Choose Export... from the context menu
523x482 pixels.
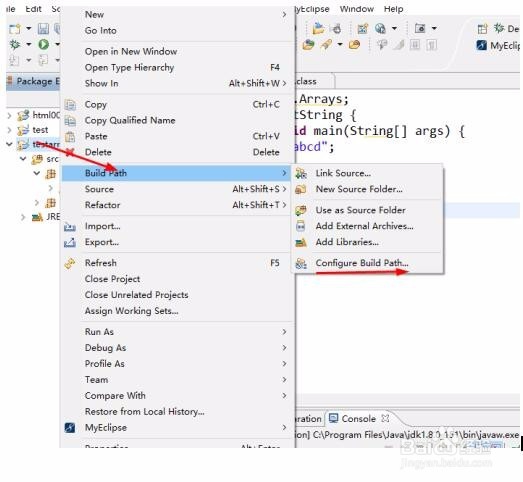pyautogui.click(x=176, y=242)
